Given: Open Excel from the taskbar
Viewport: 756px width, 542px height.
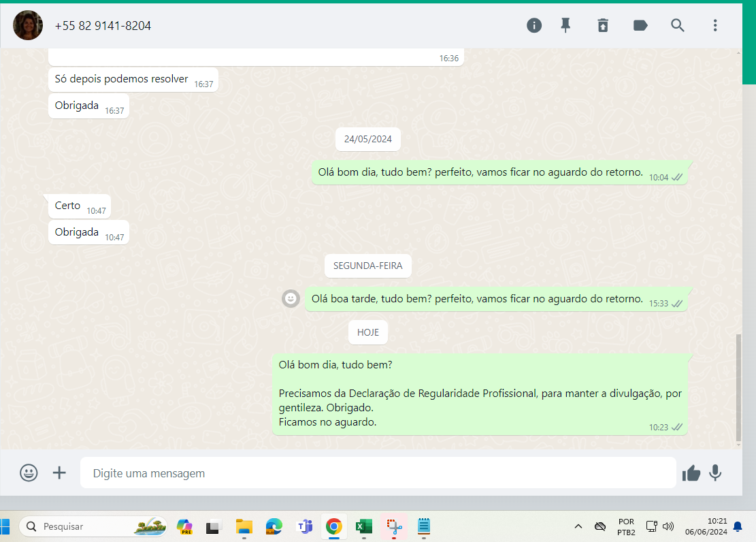Looking at the screenshot, I should tap(363, 526).
